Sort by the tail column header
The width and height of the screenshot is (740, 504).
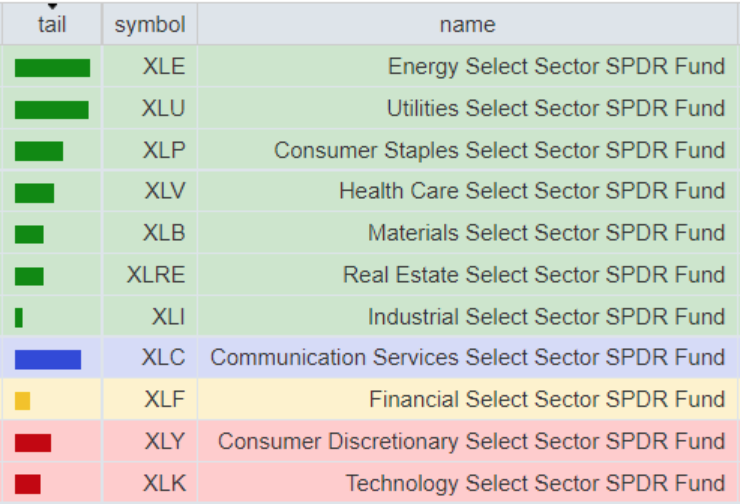coord(52,24)
